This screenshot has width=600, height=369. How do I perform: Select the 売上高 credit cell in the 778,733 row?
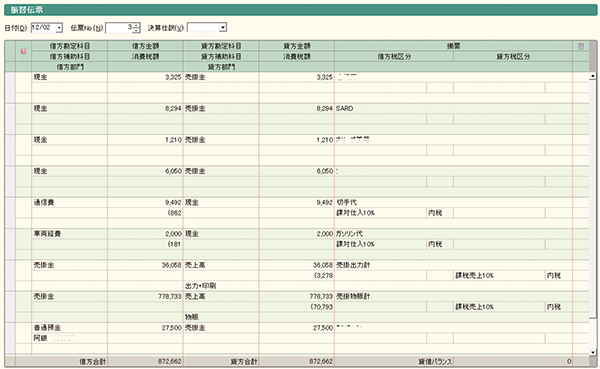pyautogui.click(x=221, y=297)
